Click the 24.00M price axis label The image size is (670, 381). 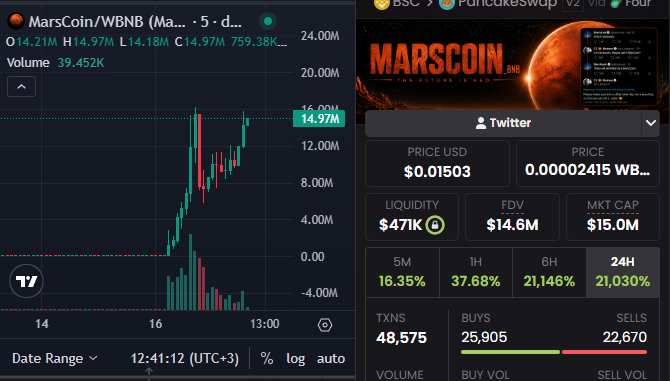coord(320,36)
